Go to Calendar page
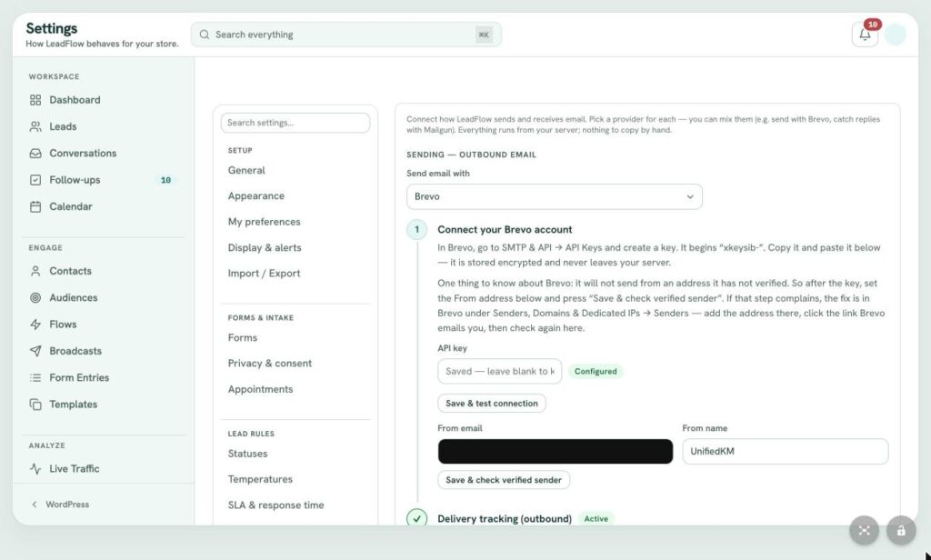The height and width of the screenshot is (560, 931). (x=71, y=206)
